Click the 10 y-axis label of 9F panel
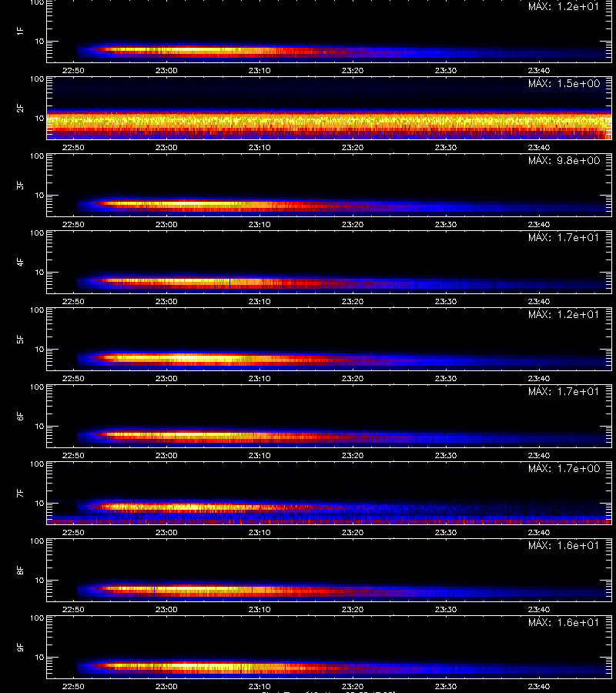The image size is (616, 693). pos(40,658)
